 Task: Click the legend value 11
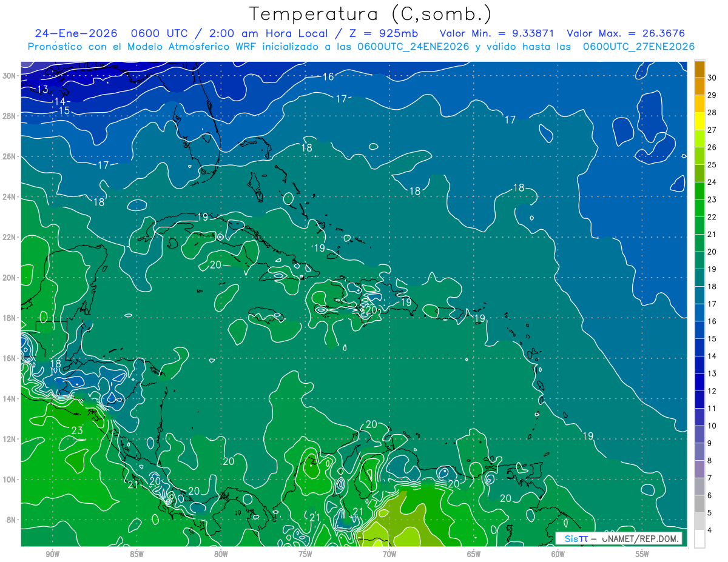click(712, 409)
